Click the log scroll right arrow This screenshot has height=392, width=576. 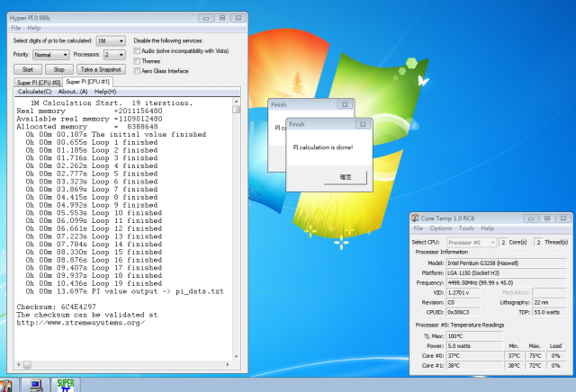(228, 365)
